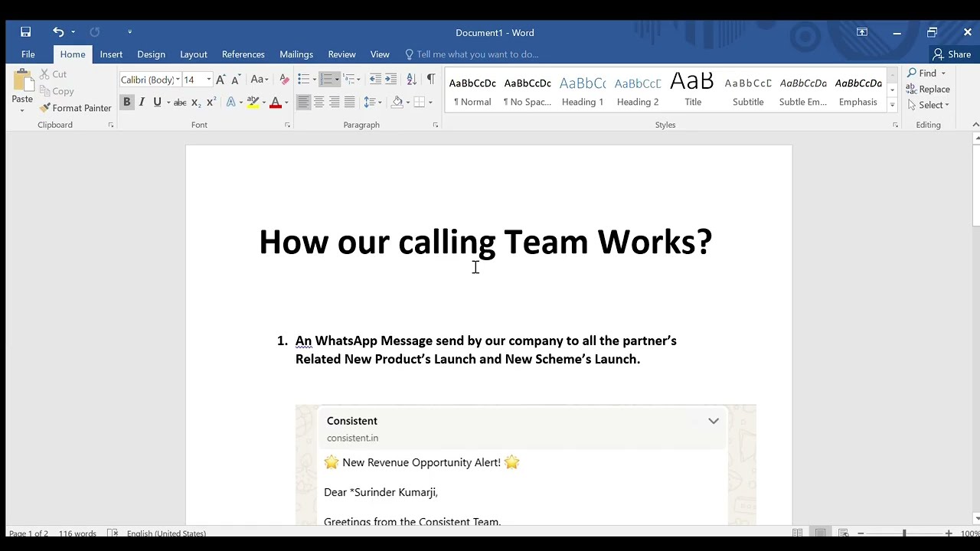980x551 pixels.
Task: Open ribbon display options icon
Action: [x=862, y=32]
